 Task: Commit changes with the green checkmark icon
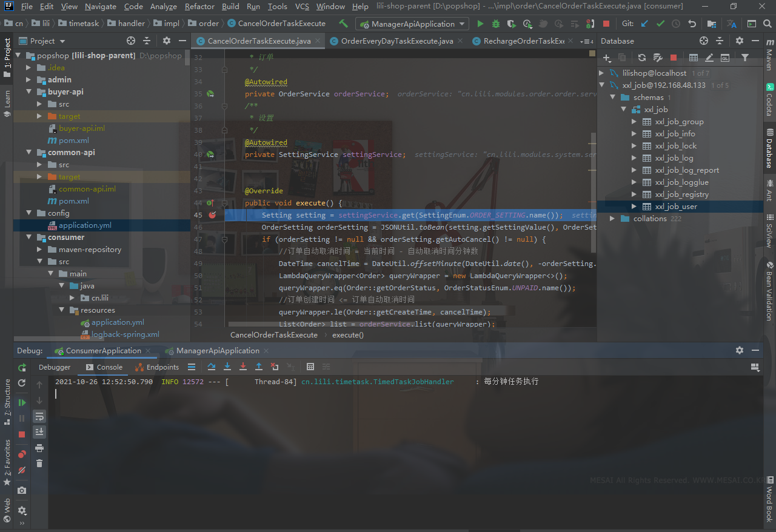(661, 24)
